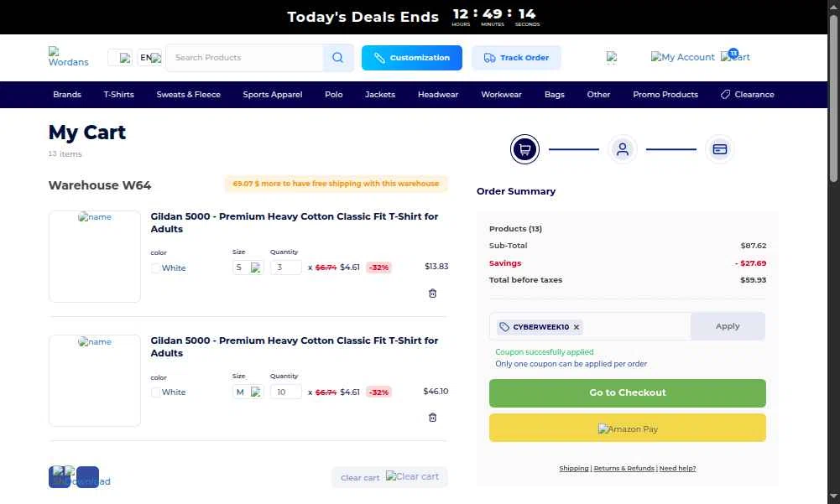The width and height of the screenshot is (840, 504).
Task: Click the payment card step icon
Action: [x=719, y=149]
